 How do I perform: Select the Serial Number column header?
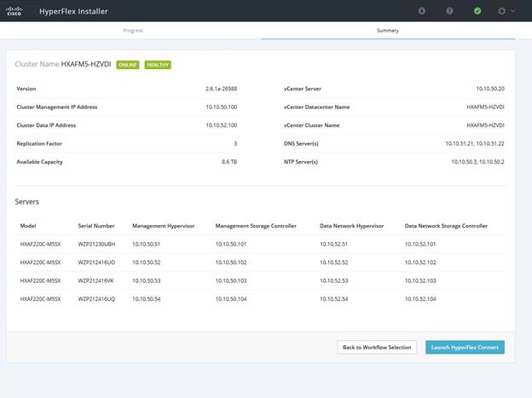pos(96,226)
